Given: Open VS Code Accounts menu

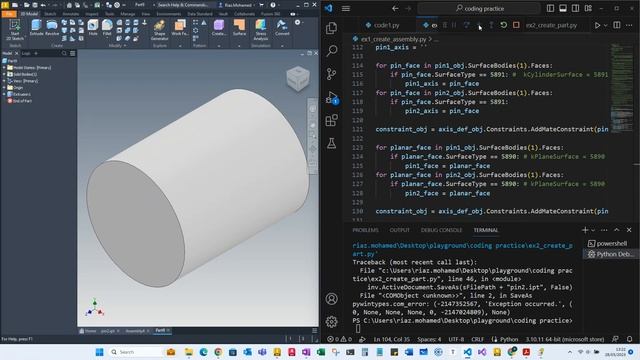Looking at the screenshot, I should point(331,299).
